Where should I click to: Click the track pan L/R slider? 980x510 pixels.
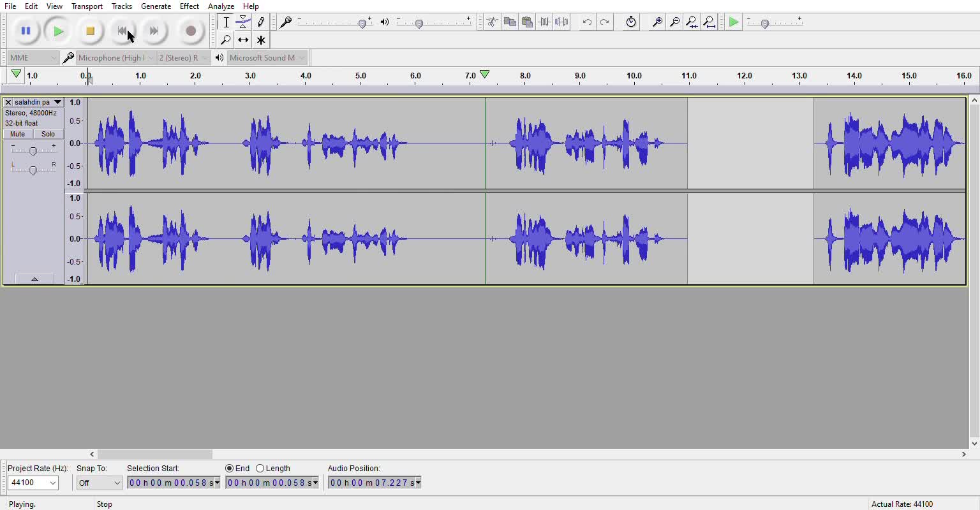click(x=33, y=169)
